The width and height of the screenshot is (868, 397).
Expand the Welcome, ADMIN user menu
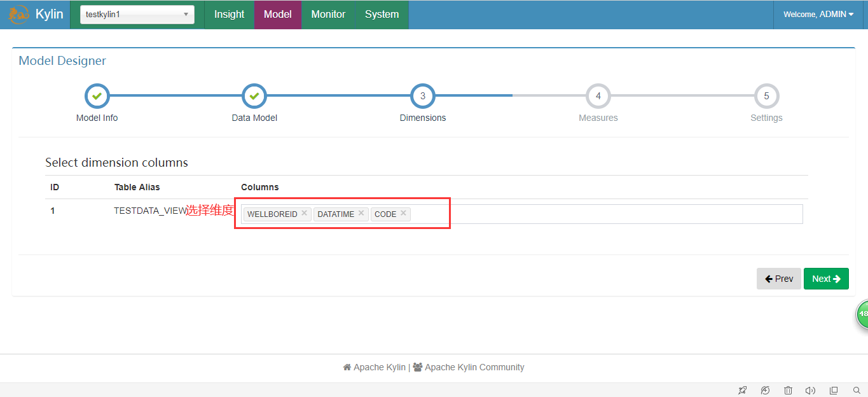point(819,14)
